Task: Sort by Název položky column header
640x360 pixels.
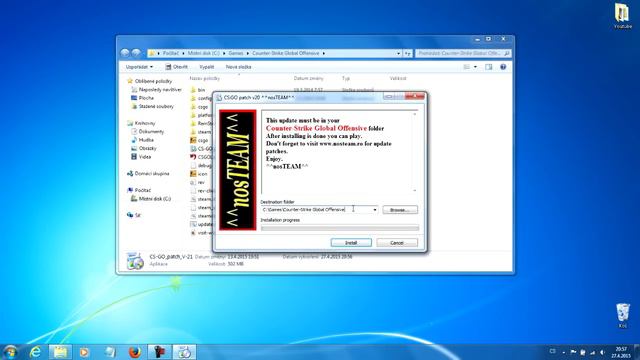Action: (205, 78)
